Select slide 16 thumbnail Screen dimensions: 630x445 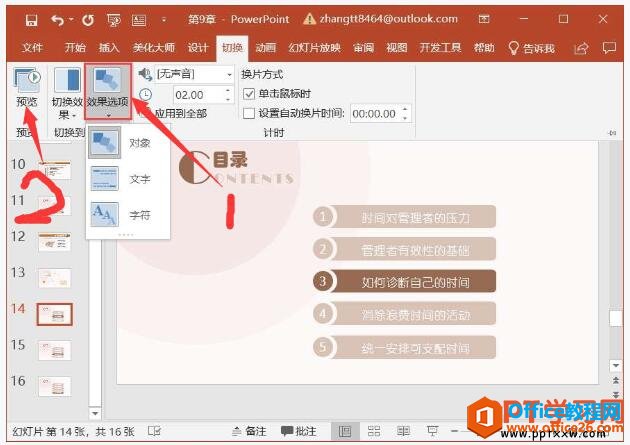click(55, 386)
